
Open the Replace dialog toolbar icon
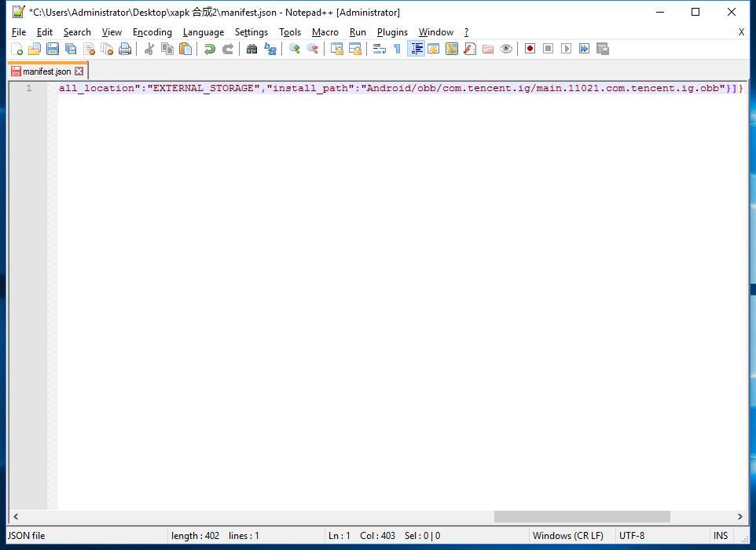point(270,49)
